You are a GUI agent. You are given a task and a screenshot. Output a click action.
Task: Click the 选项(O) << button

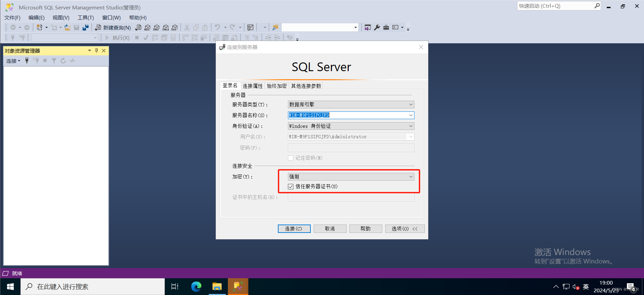(405, 229)
